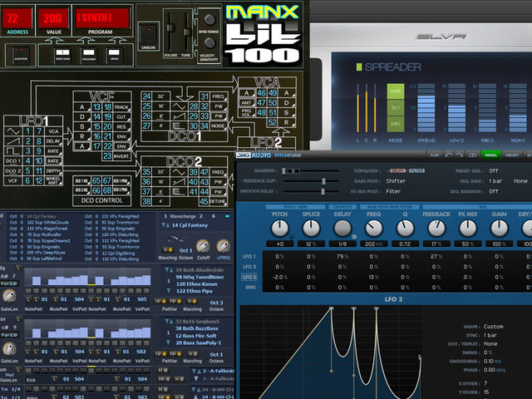This screenshot has width=532, height=399.
Task: Click the link icon beside PANEL button
Action: click(473, 155)
